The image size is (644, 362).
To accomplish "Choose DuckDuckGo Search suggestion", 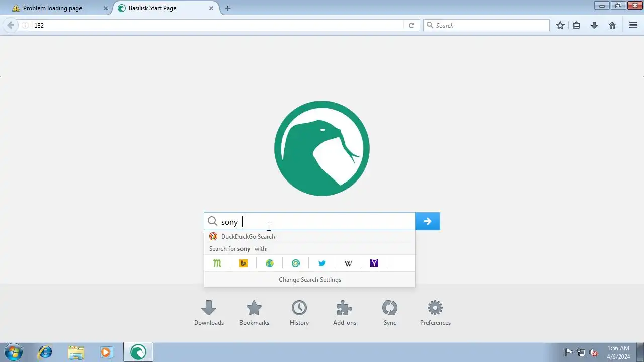I will point(309,237).
